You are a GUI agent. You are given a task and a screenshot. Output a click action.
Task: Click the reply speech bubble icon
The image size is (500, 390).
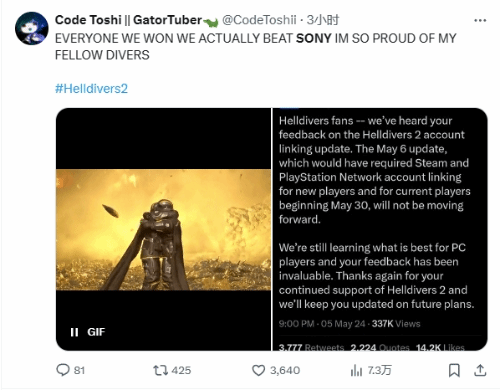tap(63, 370)
